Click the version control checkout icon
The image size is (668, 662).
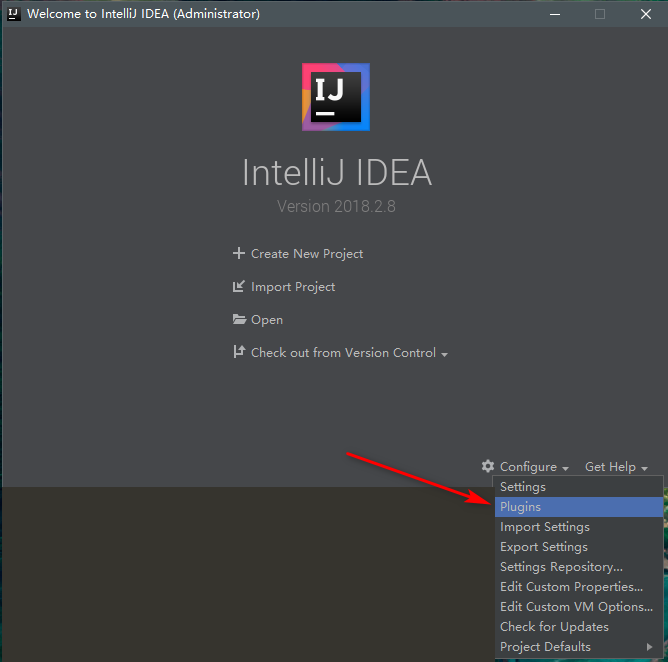[239, 352]
